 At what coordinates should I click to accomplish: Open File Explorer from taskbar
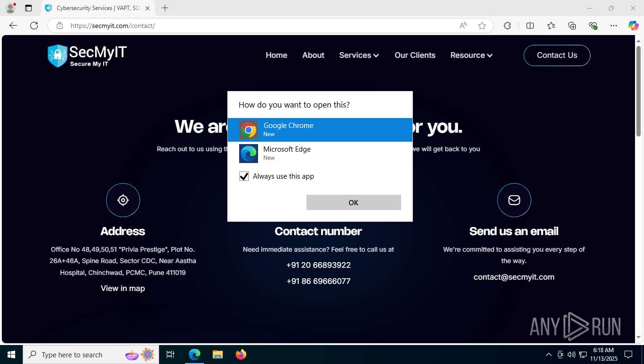(x=217, y=355)
